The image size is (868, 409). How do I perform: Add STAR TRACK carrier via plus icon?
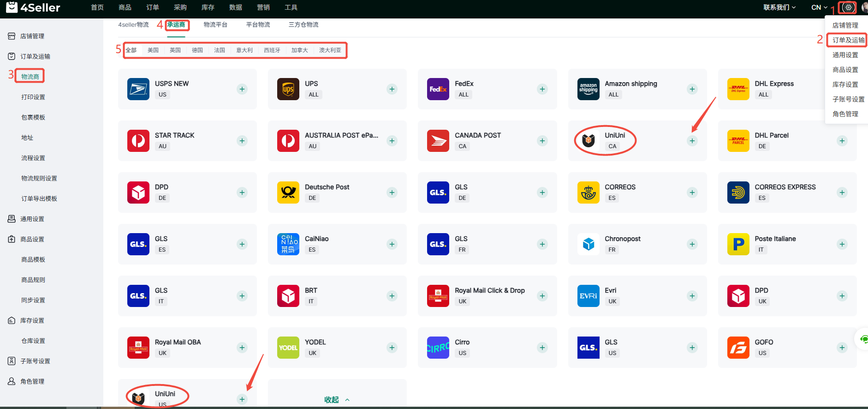point(242,141)
